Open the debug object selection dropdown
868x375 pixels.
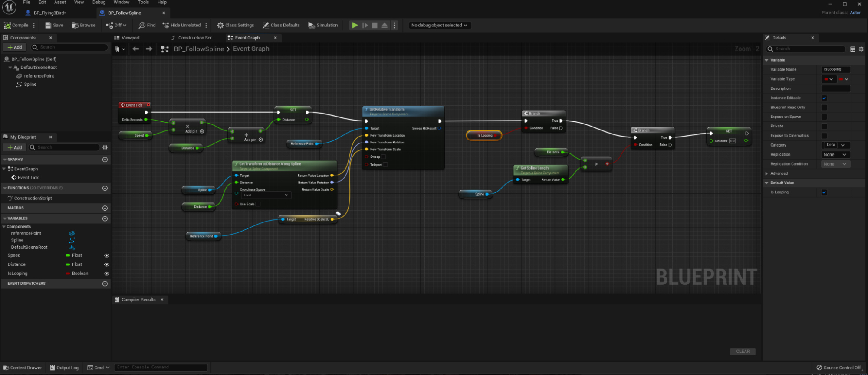(439, 26)
